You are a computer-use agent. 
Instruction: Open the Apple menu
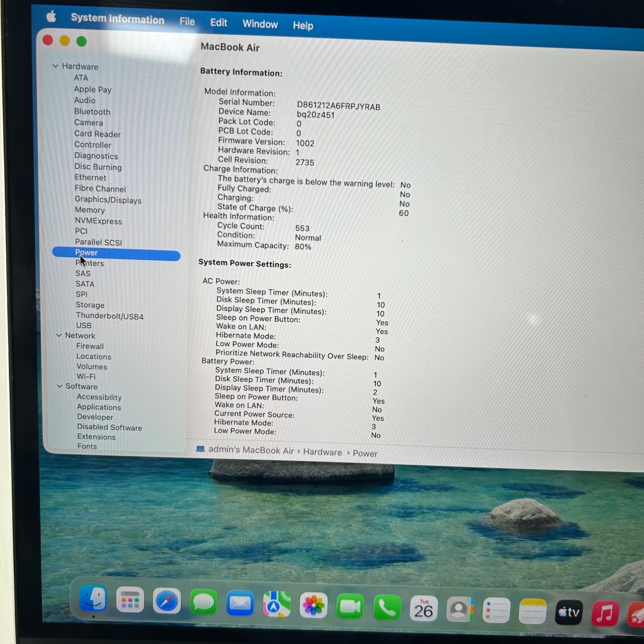(51, 16)
